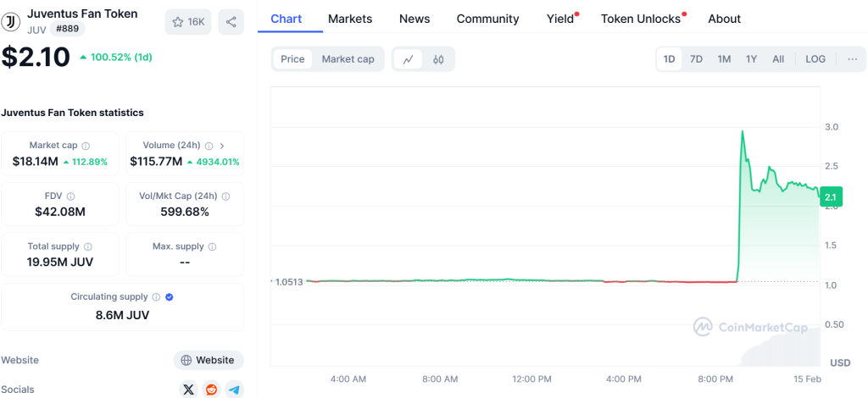Click the share icon button
The width and height of the screenshot is (868, 398).
(231, 22)
